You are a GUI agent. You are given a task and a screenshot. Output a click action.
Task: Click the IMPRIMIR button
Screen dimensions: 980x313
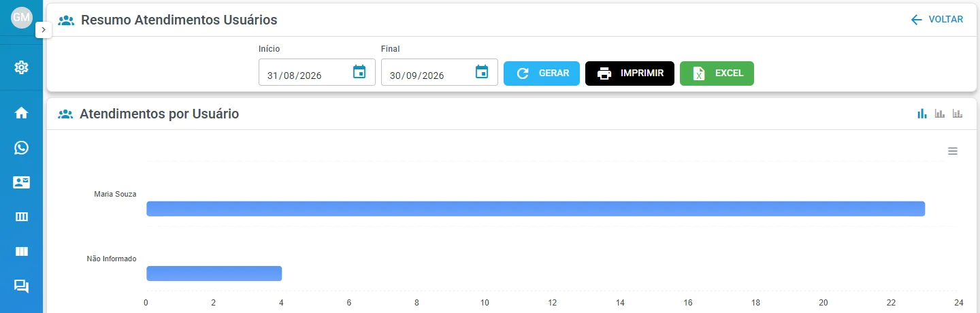(630, 73)
